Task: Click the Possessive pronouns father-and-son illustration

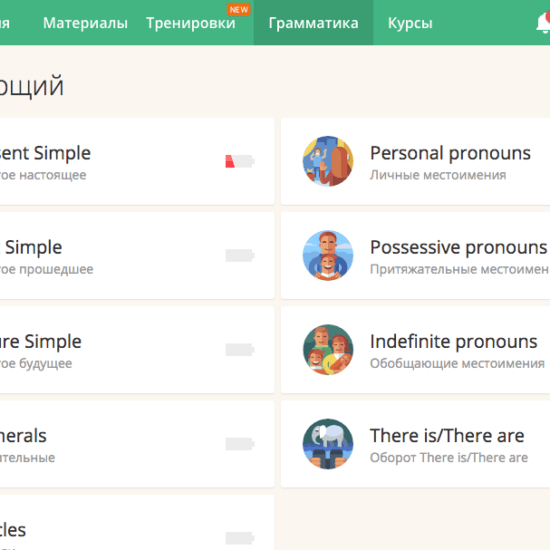Action: (328, 255)
